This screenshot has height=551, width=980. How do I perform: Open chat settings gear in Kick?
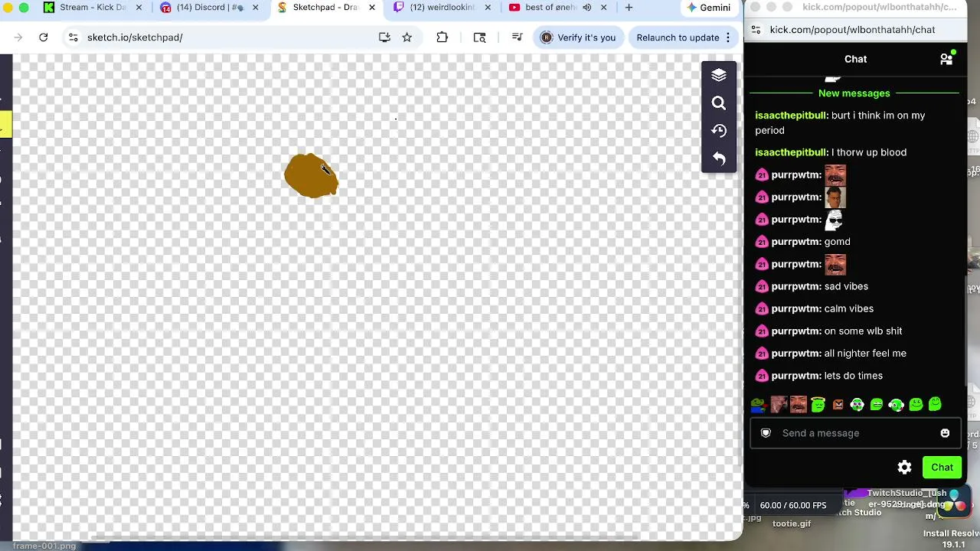(x=905, y=468)
